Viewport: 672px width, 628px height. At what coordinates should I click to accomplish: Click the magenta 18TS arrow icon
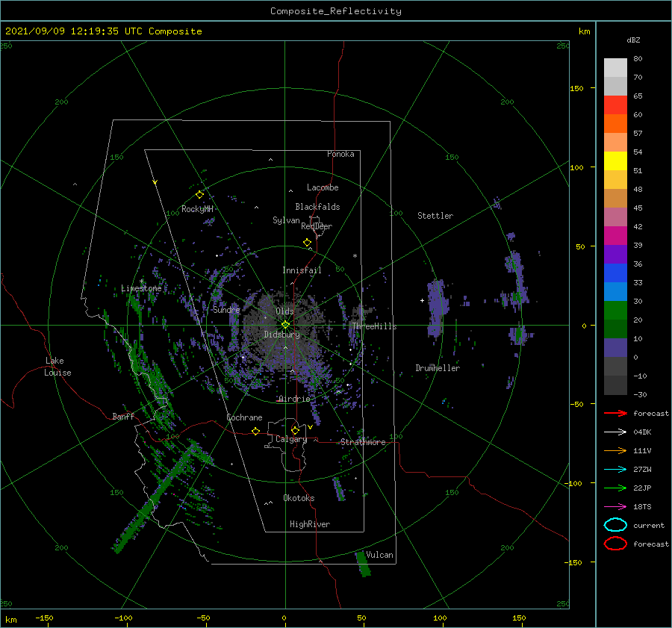pyautogui.click(x=615, y=507)
